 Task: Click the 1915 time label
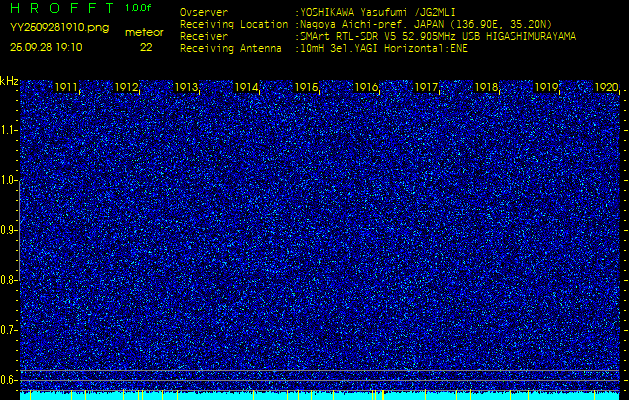(x=306, y=87)
